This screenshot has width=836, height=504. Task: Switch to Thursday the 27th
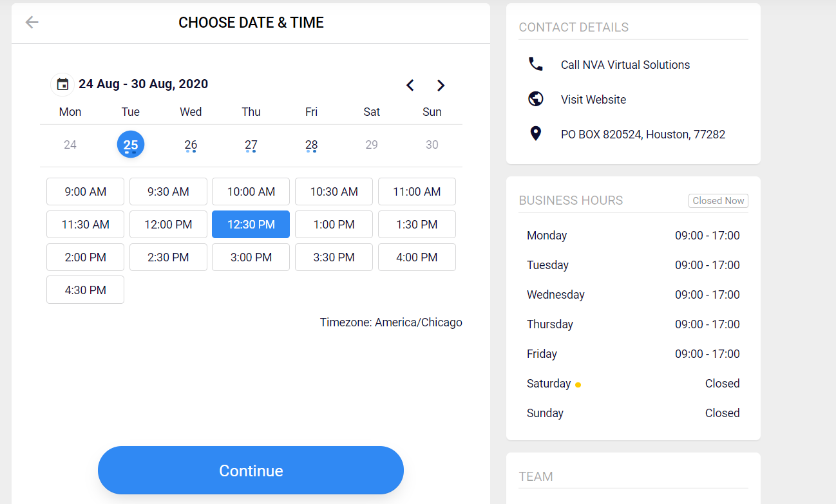(251, 145)
